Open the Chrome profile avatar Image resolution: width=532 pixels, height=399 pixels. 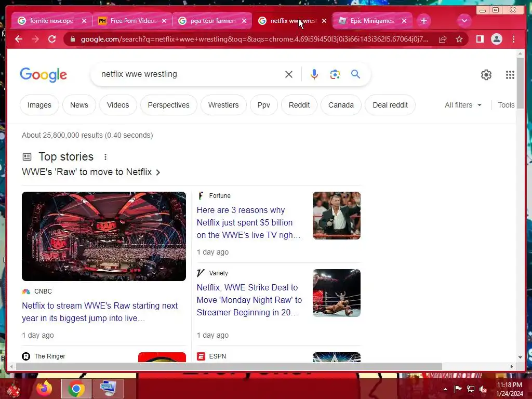click(x=496, y=39)
